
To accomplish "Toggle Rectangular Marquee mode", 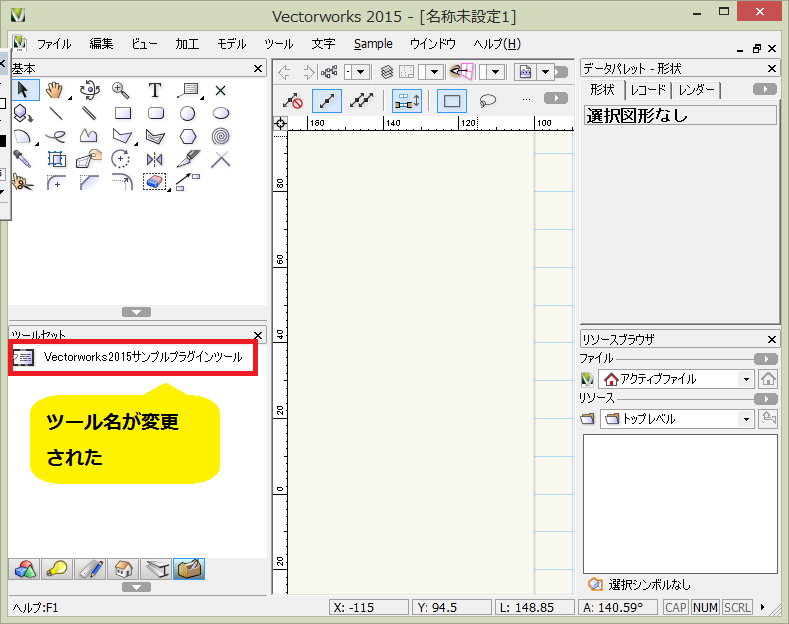I will [452, 101].
